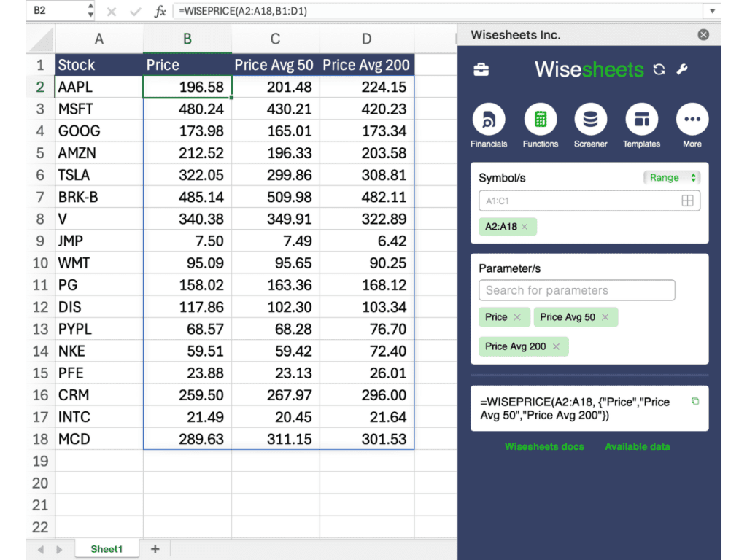Screen dimensions: 747x560
Task: Remove the Price parameter tag
Action: tap(517, 317)
